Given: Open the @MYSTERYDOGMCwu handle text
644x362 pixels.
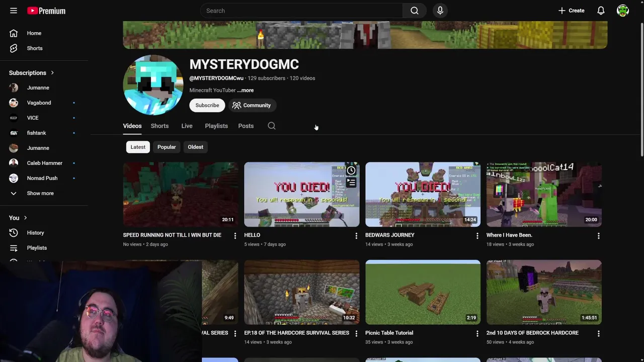Looking at the screenshot, I should [216, 78].
